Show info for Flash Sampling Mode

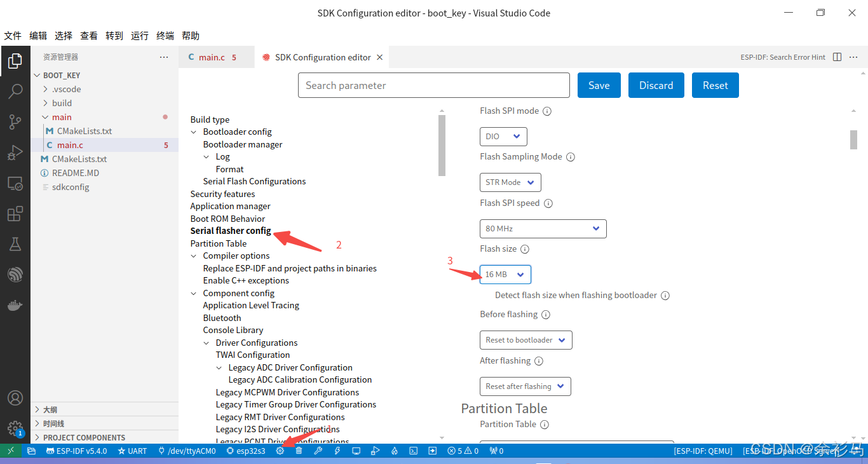click(x=571, y=157)
